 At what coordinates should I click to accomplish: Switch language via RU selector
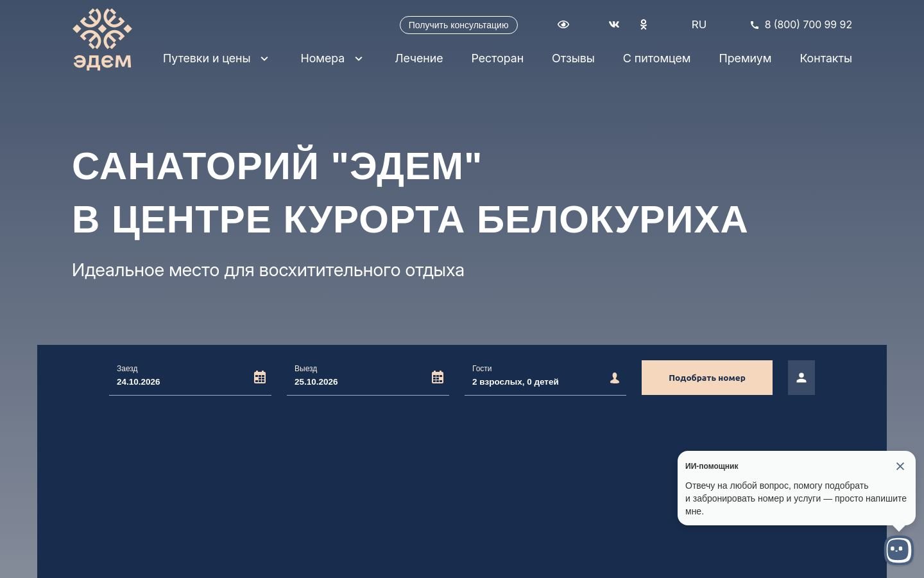tap(699, 24)
